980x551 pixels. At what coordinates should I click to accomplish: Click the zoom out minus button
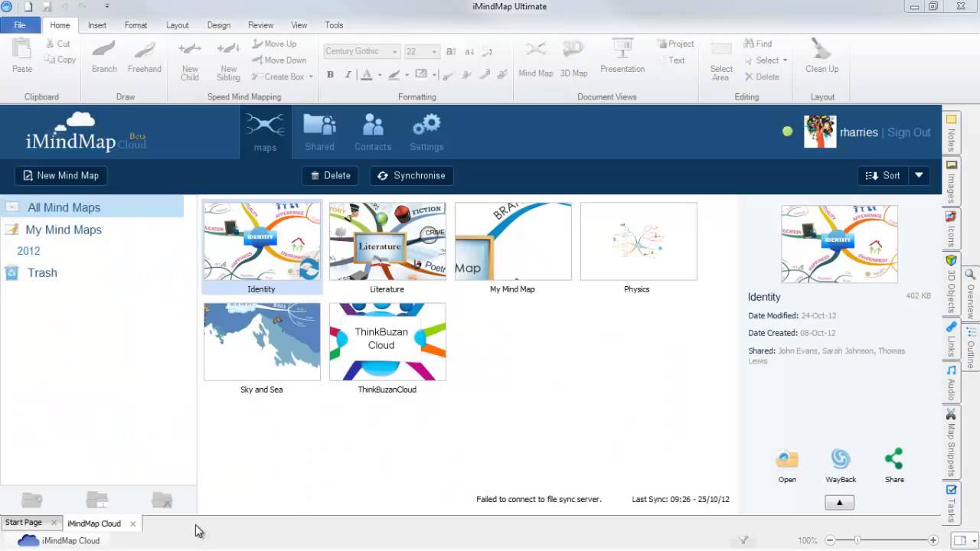(830, 540)
